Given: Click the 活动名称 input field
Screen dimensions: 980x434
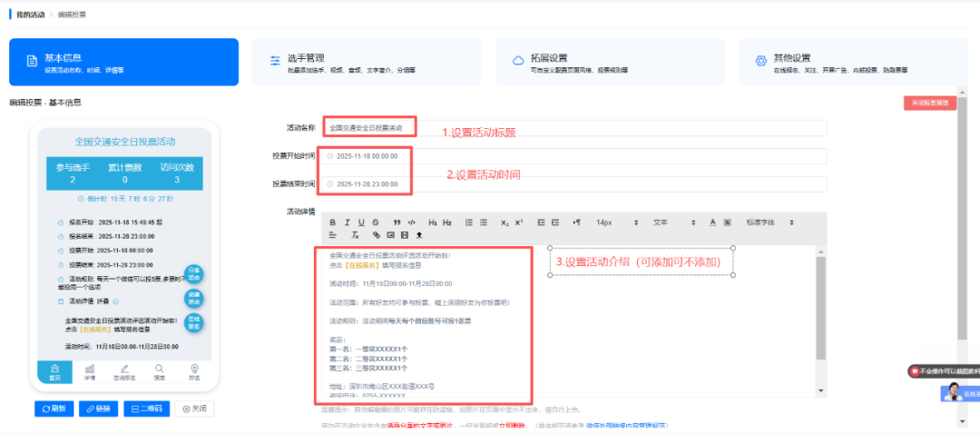Looking at the screenshot, I should tap(575, 128).
